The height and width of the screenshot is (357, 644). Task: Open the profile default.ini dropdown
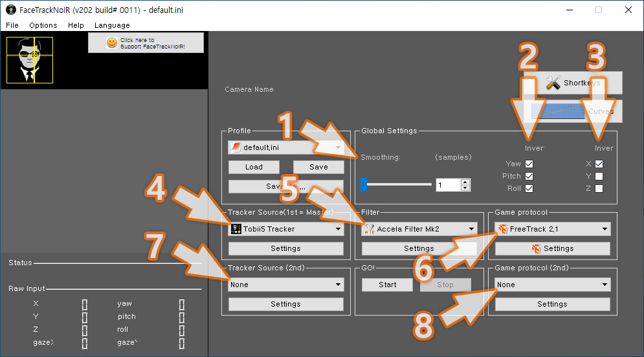pyautogui.click(x=286, y=147)
